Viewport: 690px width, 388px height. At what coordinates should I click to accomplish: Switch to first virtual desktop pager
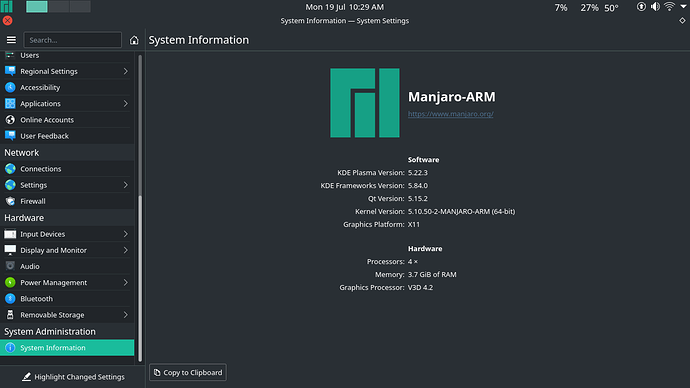(37, 7)
